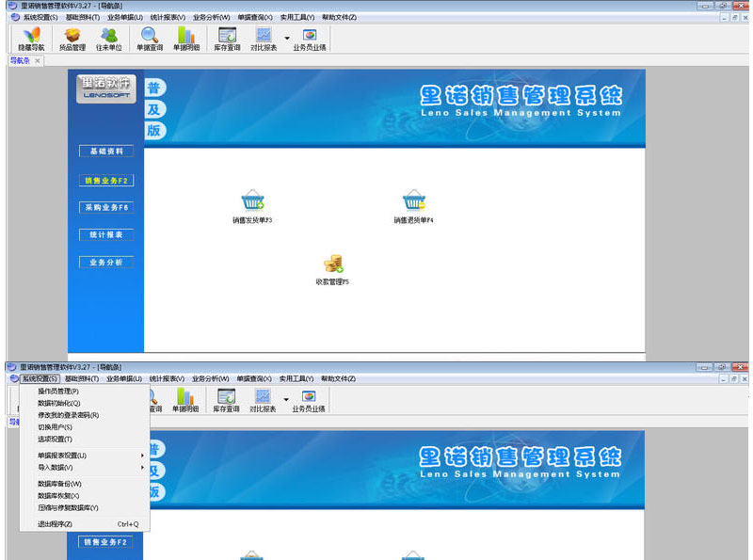This screenshot has width=753, height=560.
Task: Expand 对比报表 dropdown arrow in top window
Action: (287, 38)
